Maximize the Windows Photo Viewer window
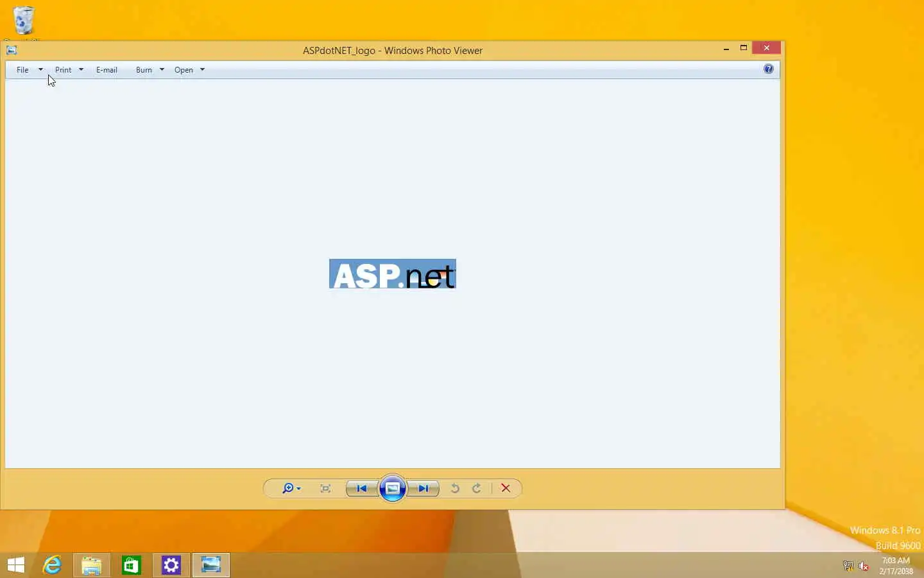This screenshot has width=924, height=578. tap(744, 48)
